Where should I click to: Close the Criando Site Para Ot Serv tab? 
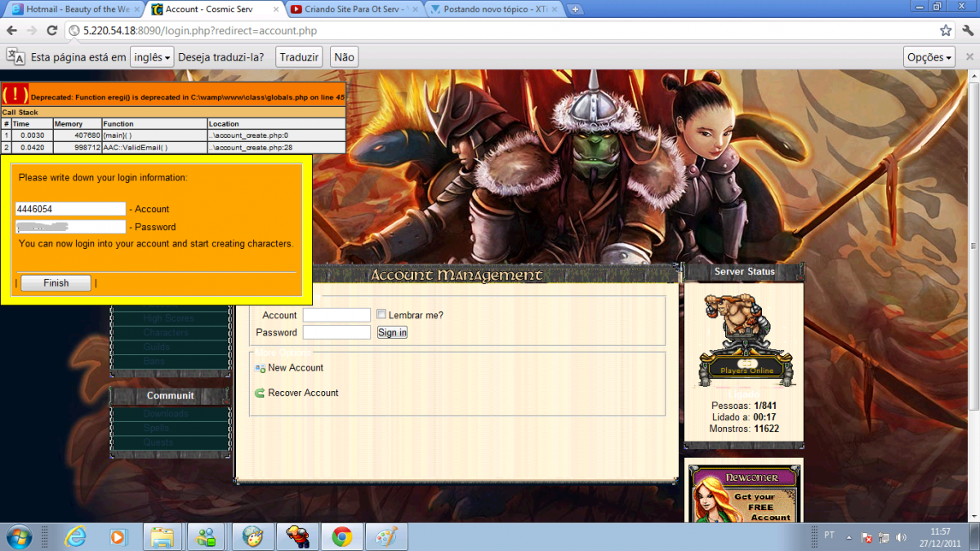pyautogui.click(x=415, y=10)
